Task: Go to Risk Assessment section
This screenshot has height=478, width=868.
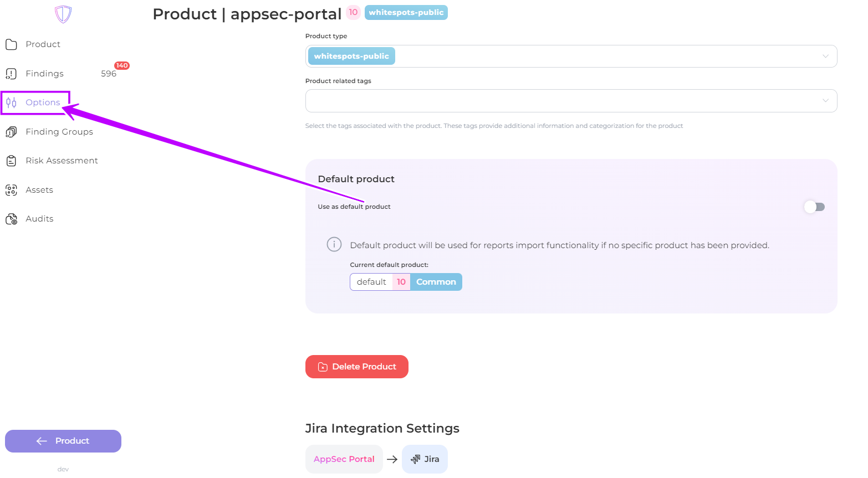Action: tap(62, 161)
